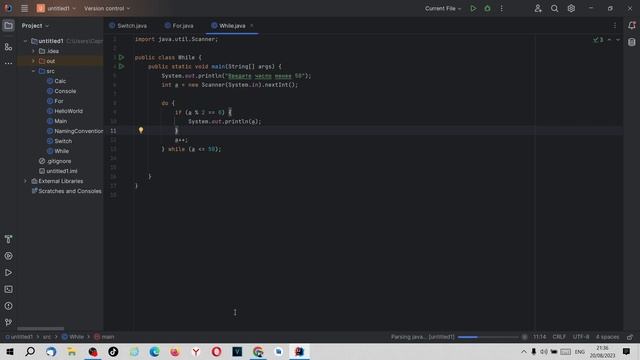
Task: Open the Build hammer tool window
Action: point(8,239)
